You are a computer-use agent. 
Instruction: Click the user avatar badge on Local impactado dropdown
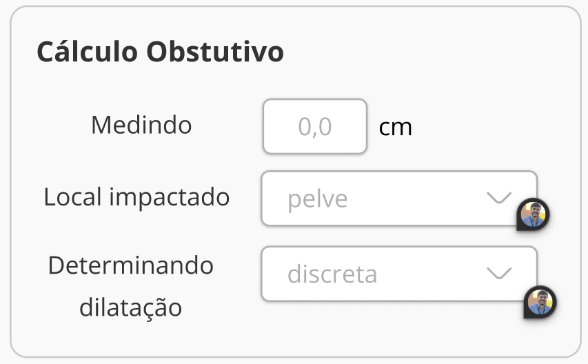[x=533, y=214]
